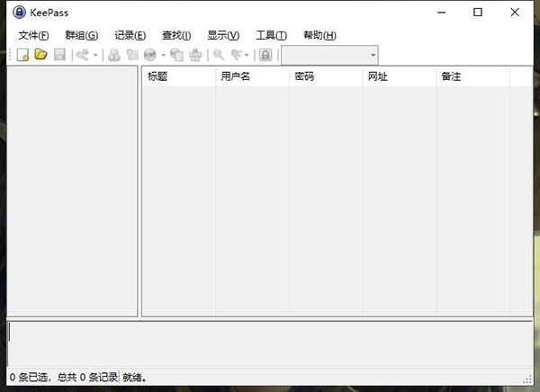Click the Find magnifying glass icon
540x392 pixels.
click(x=219, y=55)
